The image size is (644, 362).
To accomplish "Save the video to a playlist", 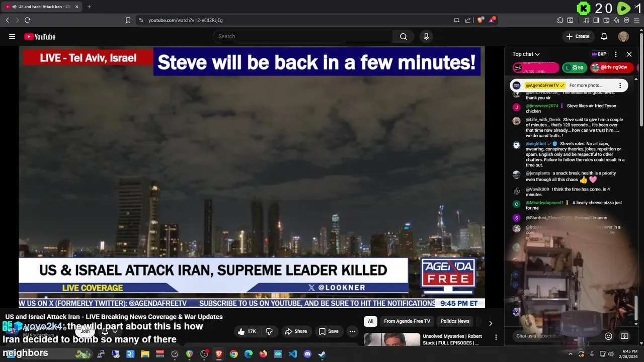I will tap(329, 331).
